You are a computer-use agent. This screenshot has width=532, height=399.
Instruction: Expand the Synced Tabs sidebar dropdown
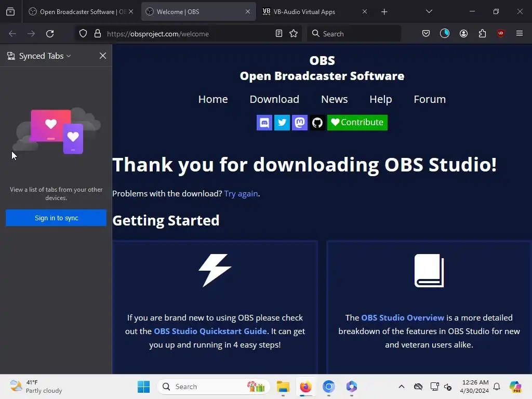[x=69, y=56]
